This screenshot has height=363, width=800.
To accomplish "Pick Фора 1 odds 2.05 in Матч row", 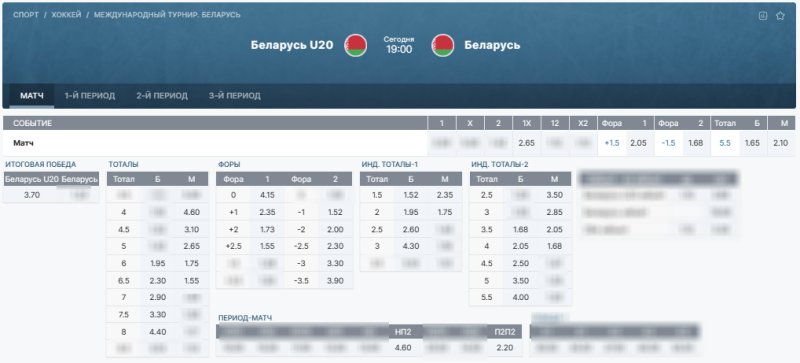I will tap(639, 143).
